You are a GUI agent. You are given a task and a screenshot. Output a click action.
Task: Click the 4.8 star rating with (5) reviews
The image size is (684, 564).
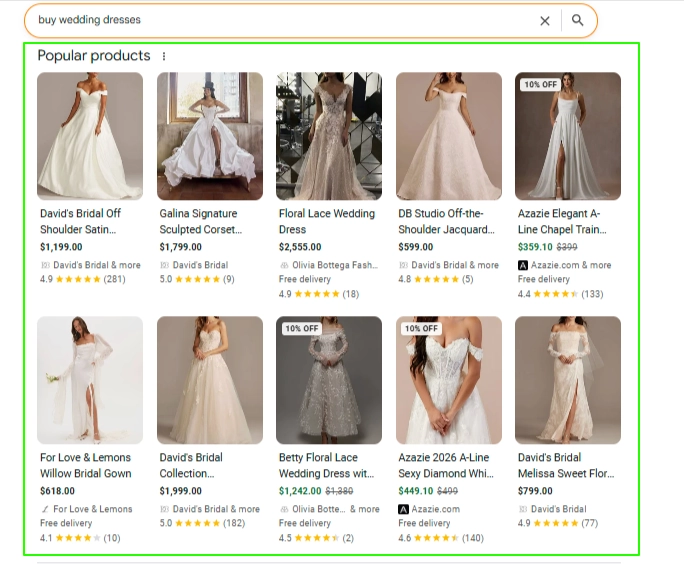436,279
